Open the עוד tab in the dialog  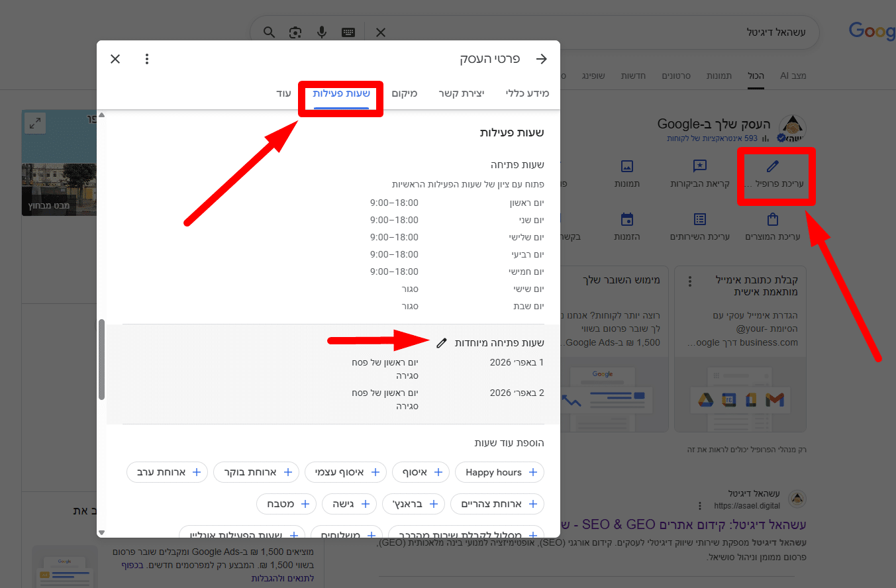[284, 93]
